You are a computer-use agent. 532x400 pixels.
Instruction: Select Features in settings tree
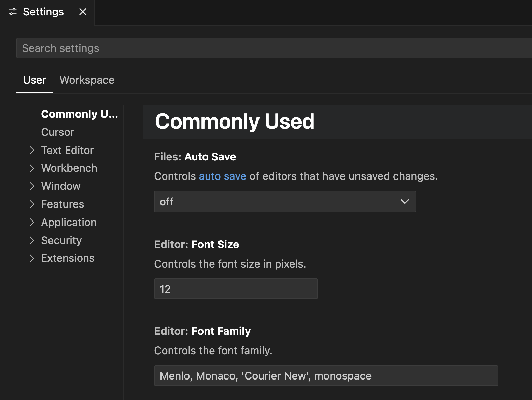tap(62, 204)
